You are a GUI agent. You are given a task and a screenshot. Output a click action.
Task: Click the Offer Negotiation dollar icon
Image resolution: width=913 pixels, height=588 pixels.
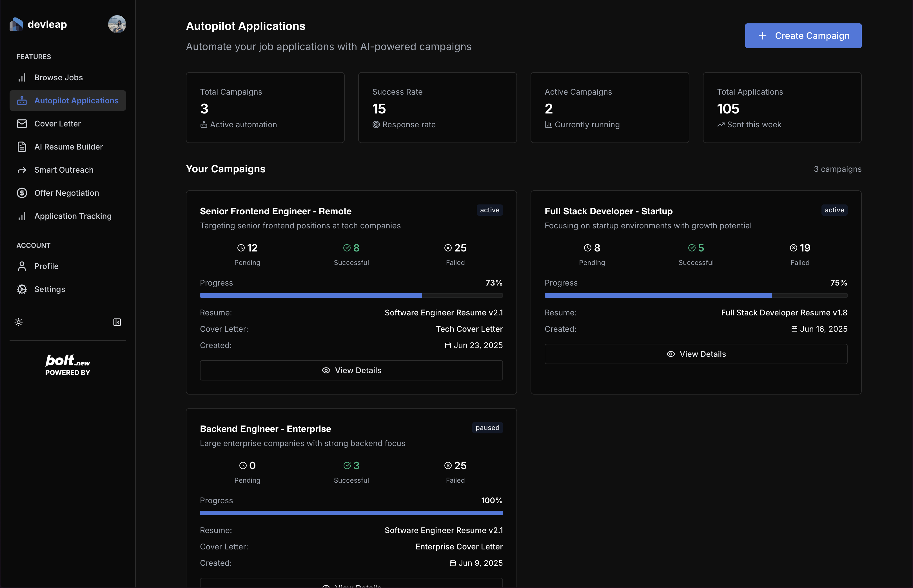point(22,193)
